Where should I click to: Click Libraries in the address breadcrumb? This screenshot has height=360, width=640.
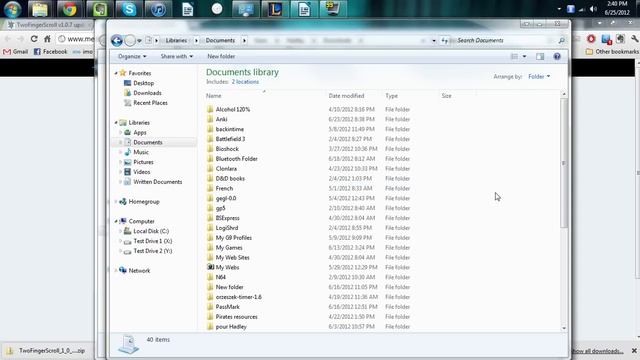pyautogui.click(x=176, y=40)
